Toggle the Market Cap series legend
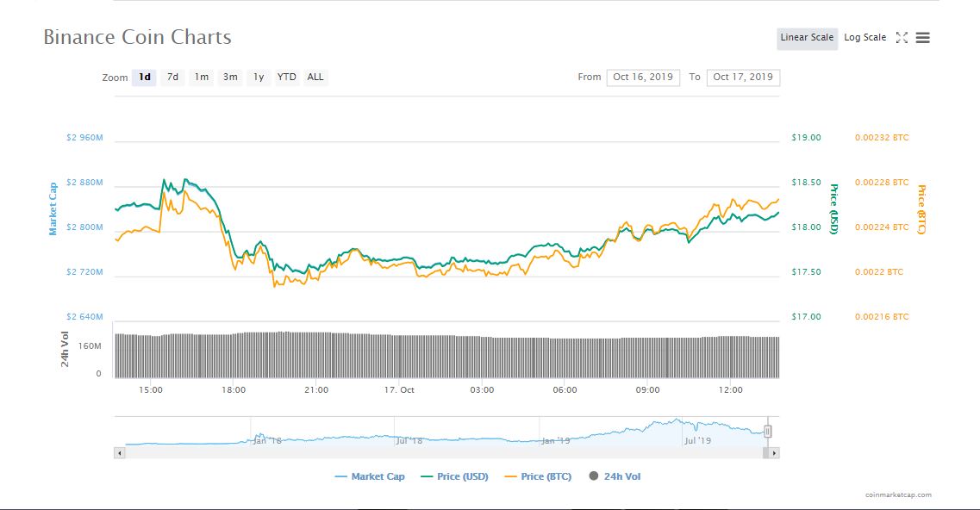Screen dimensions: 980x510 pyautogui.click(x=370, y=476)
